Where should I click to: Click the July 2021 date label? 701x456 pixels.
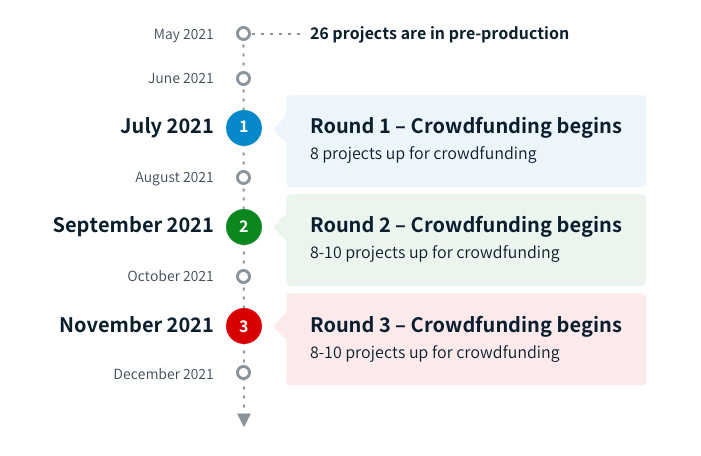click(167, 126)
